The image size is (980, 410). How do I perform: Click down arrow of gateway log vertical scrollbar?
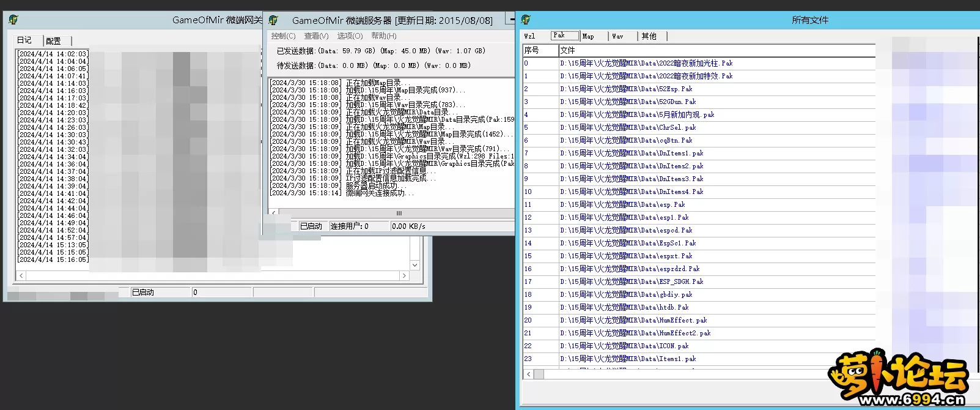(x=415, y=265)
